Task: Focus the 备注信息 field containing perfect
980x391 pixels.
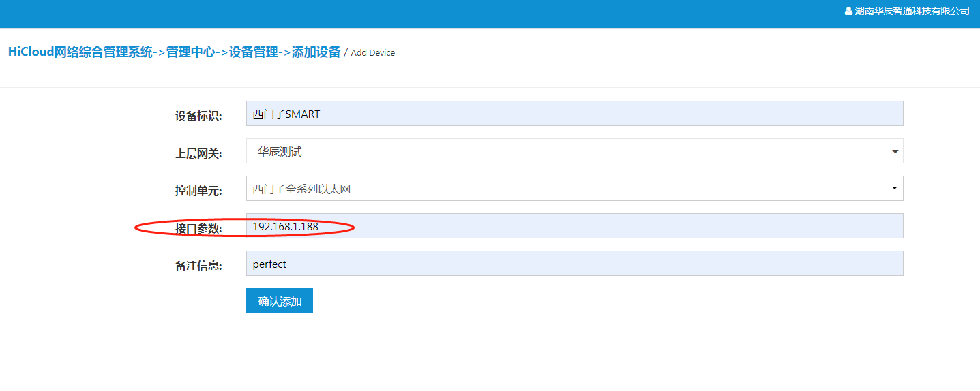Action: point(574,264)
